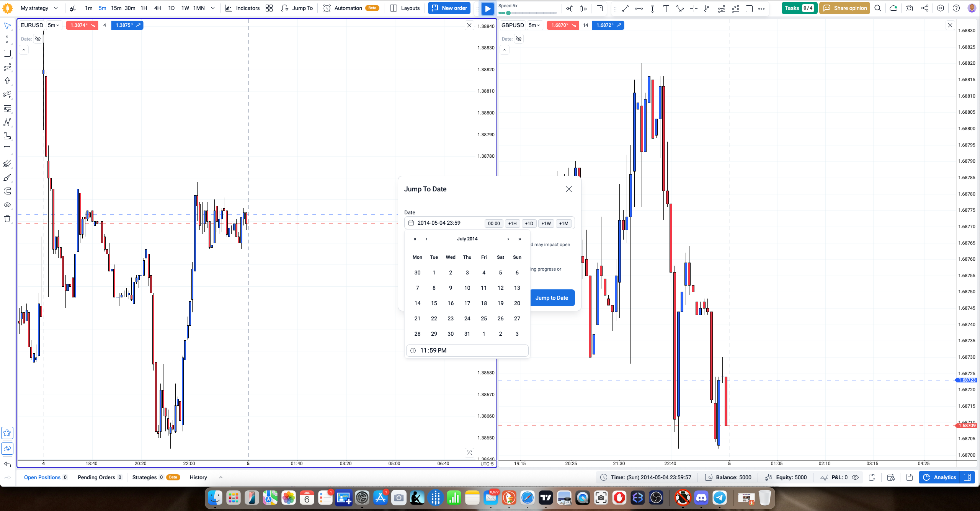Click the trash delete drawings icon

click(x=7, y=219)
